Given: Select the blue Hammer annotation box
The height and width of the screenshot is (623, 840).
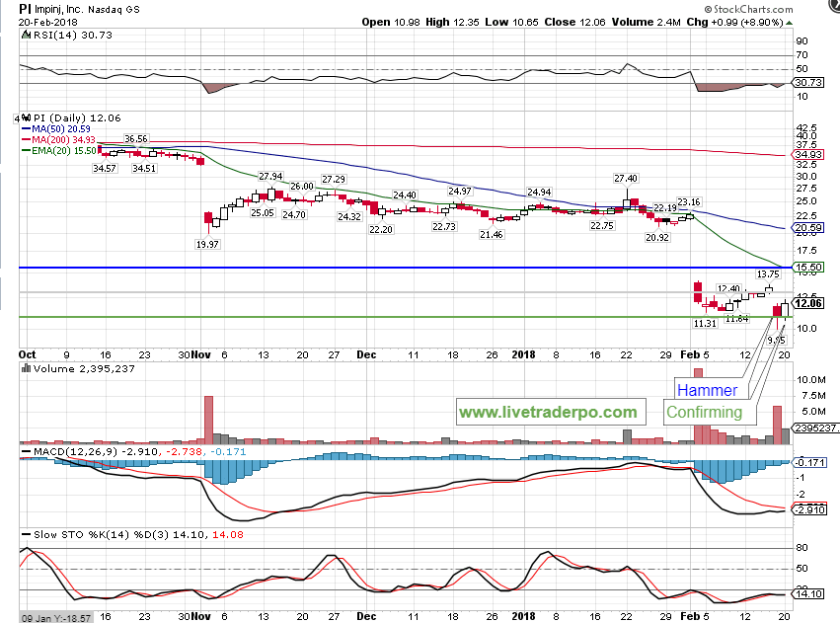Looking at the screenshot, I should (707, 390).
